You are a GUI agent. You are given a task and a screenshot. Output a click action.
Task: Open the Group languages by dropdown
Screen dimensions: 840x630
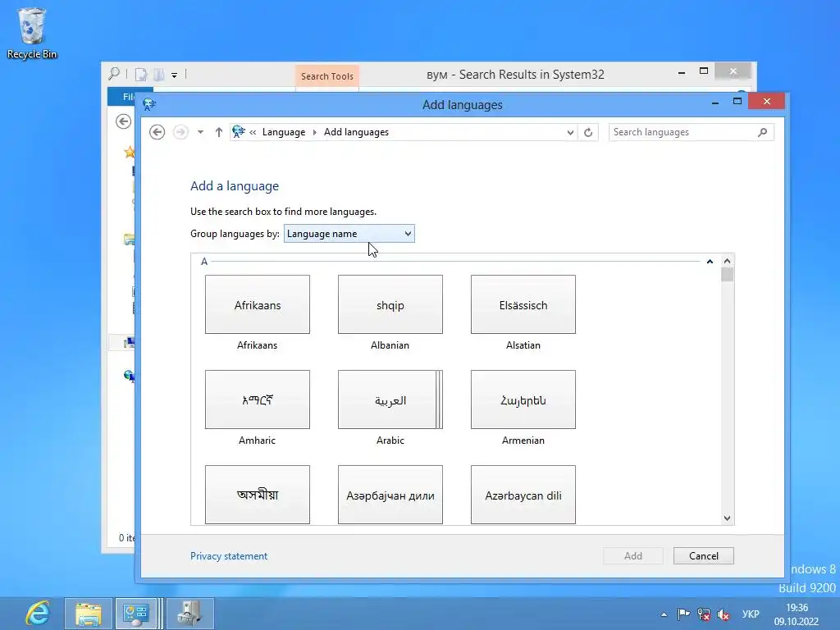pyautogui.click(x=349, y=234)
